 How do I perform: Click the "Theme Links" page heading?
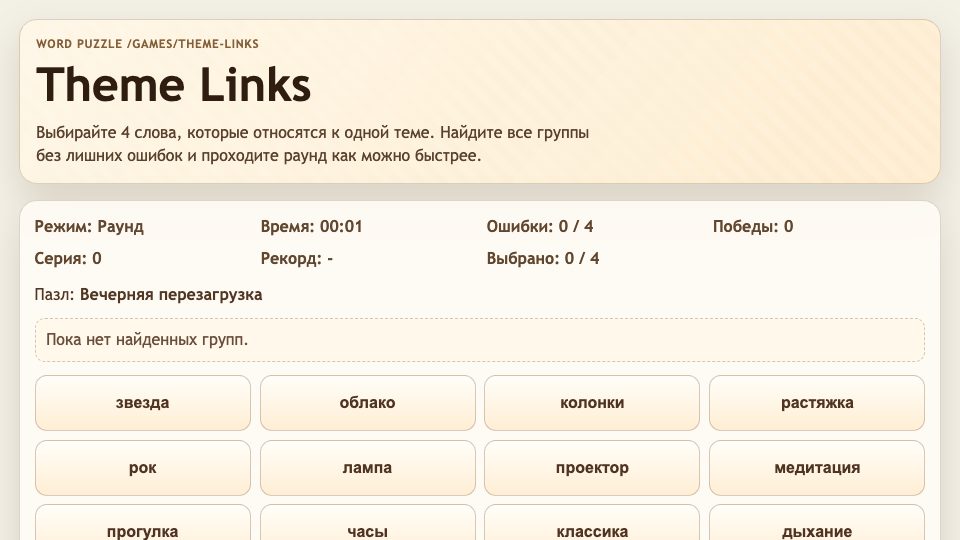click(x=173, y=86)
